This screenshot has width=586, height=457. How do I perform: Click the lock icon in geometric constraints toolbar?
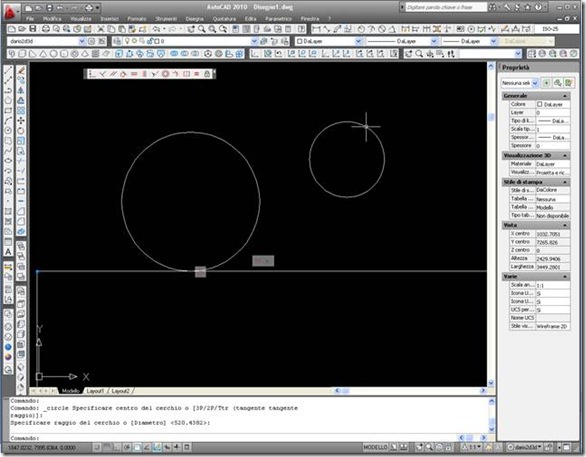[207, 74]
